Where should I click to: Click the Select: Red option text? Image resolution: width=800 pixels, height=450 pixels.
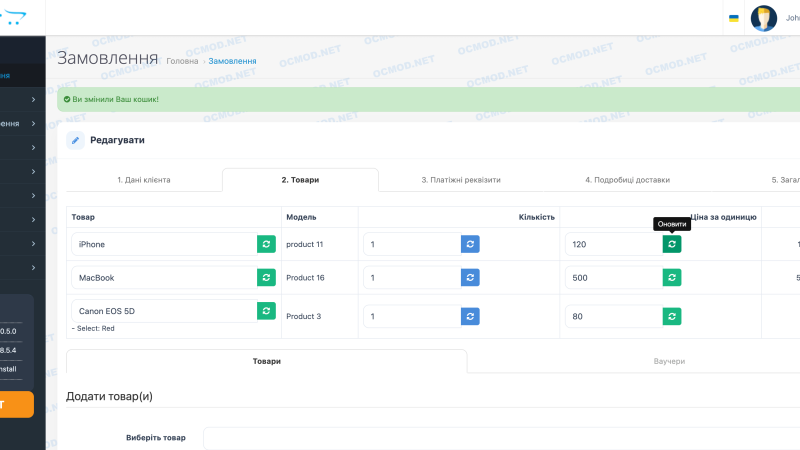tap(93, 329)
